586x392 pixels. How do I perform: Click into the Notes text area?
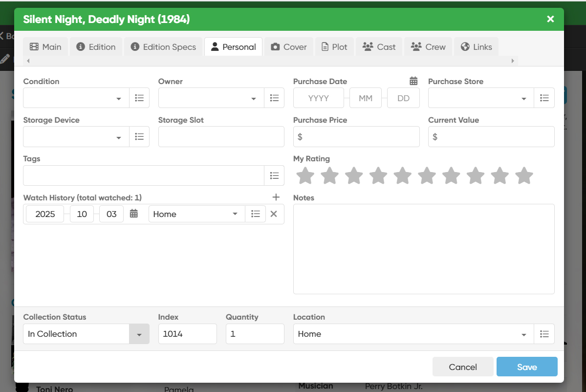pos(423,249)
